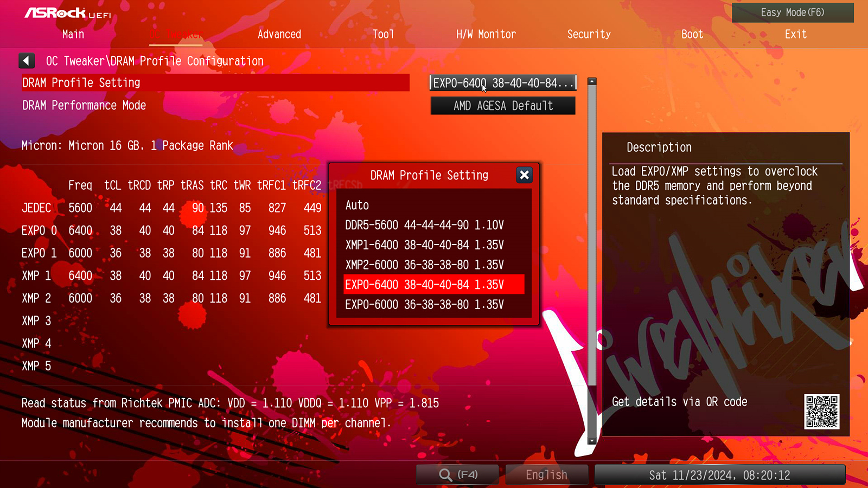Switch to the Boot tab

(692, 34)
